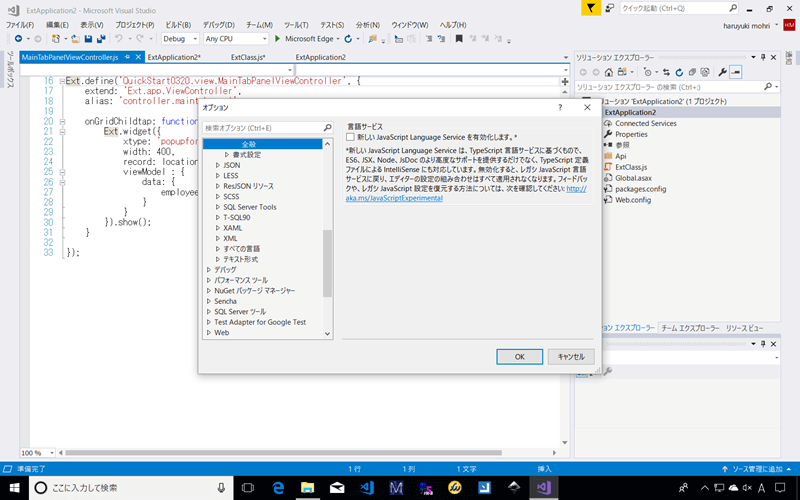This screenshot has width=800, height=500.
Task: Select Connected Services in Solution Explorer
Action: (x=645, y=123)
